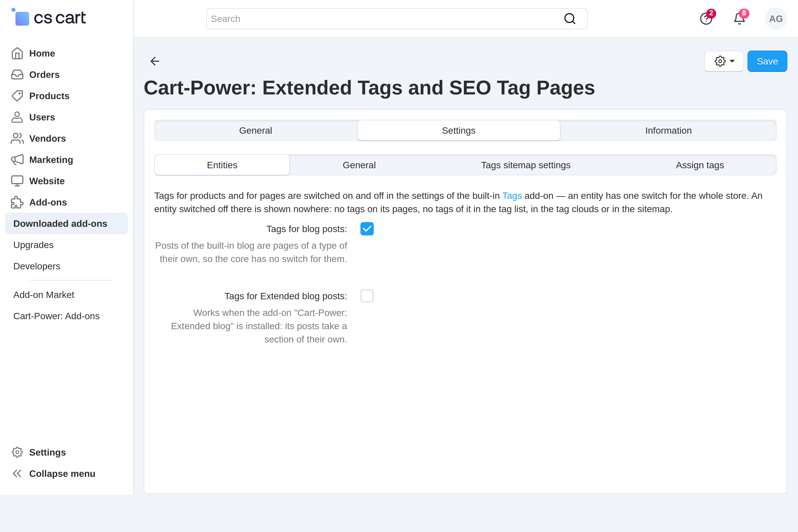Open the gear actions dropdown
This screenshot has width=798, height=532.
(x=724, y=61)
